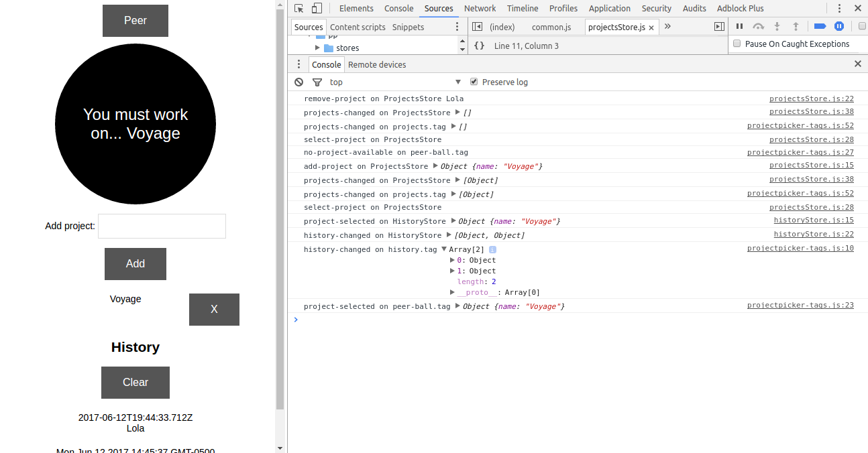Uncheck Preserve log option
The width and height of the screenshot is (868, 453).
click(x=474, y=82)
